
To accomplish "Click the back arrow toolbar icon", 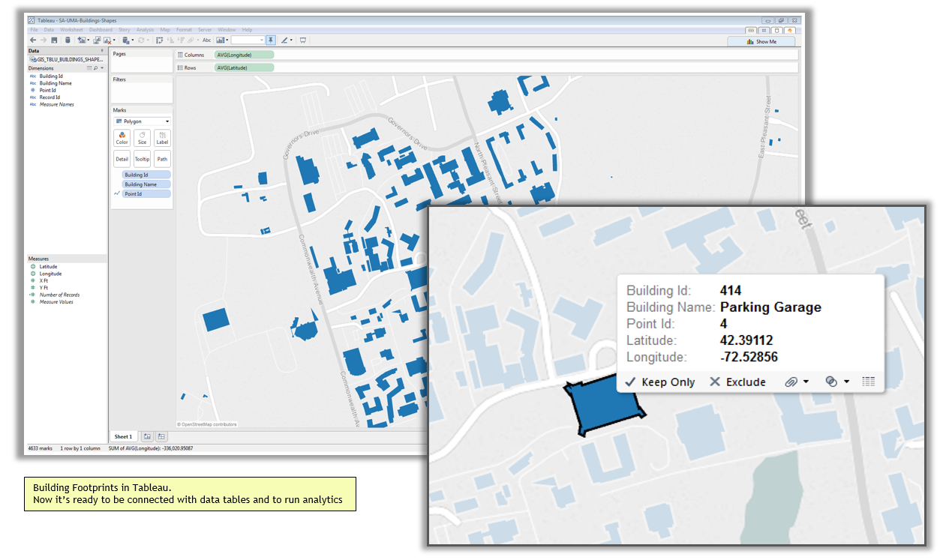I will 33,40.
